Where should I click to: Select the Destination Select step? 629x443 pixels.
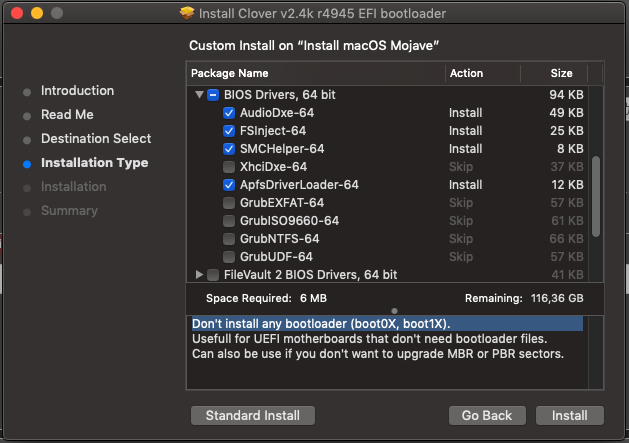click(x=96, y=139)
